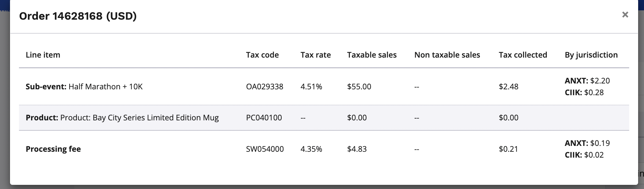The height and width of the screenshot is (189, 644).
Task: Select the Half Marathon + 10K sub-event row
Action: click(x=84, y=87)
